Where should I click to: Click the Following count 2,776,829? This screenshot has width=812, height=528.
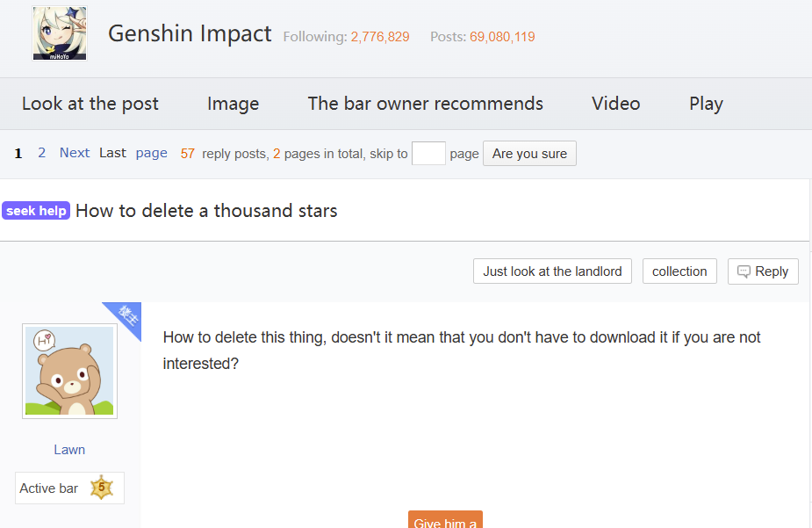[x=380, y=37]
